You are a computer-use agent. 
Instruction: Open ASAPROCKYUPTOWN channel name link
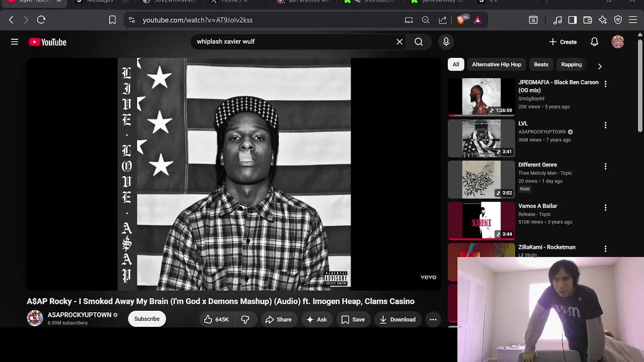(x=79, y=315)
